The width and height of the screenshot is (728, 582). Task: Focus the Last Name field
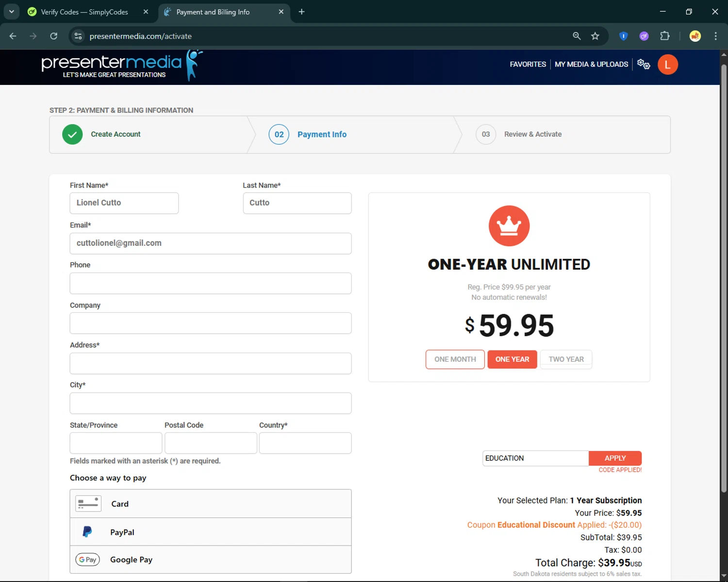pyautogui.click(x=297, y=203)
